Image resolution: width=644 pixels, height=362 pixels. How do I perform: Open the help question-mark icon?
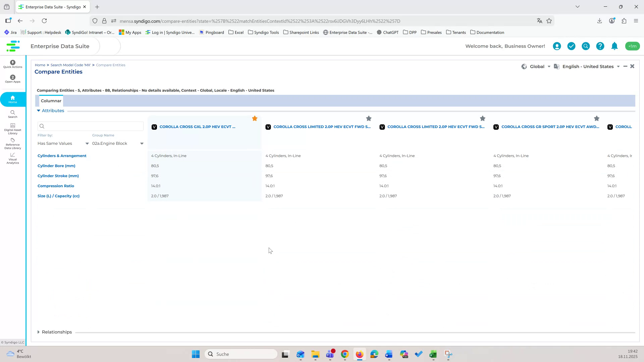tap(600, 46)
